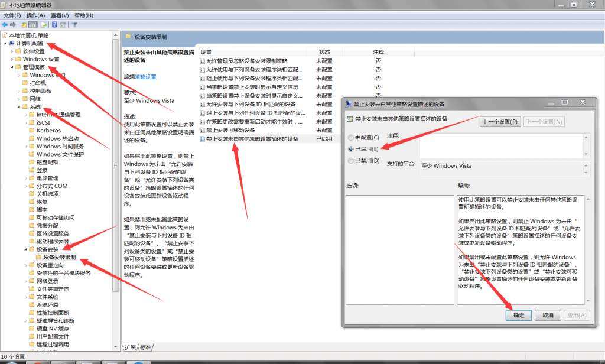
Task: Toggle the show/hide console tree icon
Action: point(34,25)
